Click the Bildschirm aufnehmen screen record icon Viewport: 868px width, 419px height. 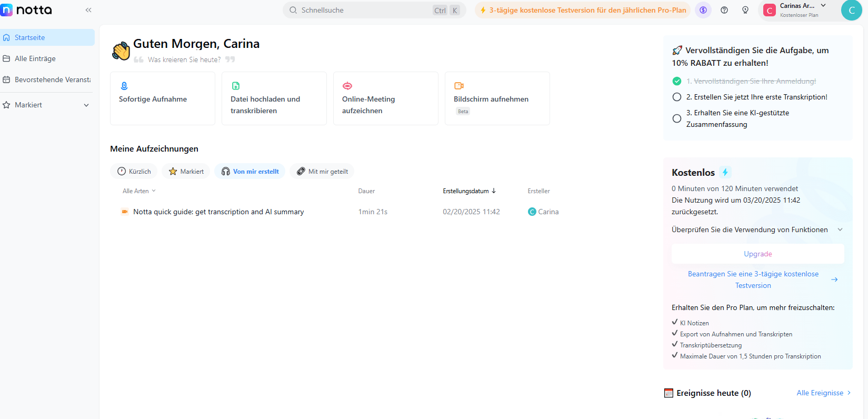(459, 86)
